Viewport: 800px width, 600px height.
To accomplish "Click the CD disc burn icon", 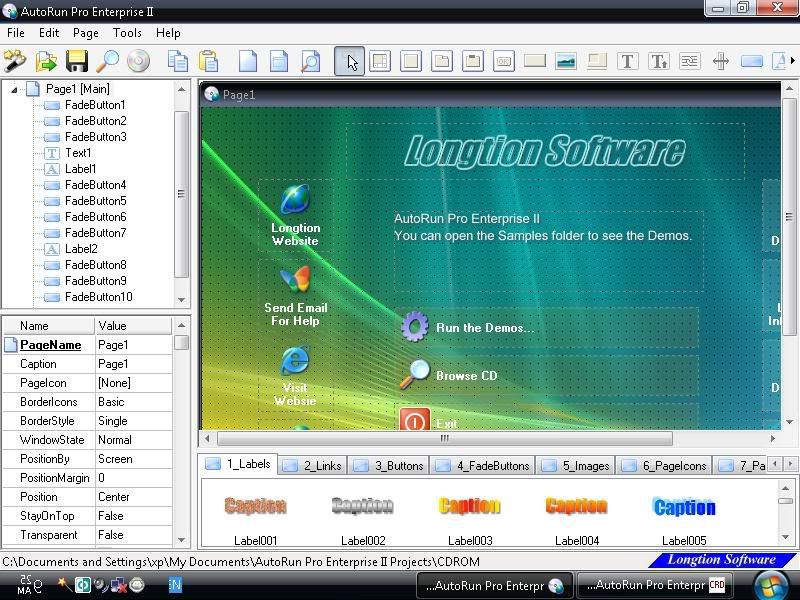I will coord(138,61).
